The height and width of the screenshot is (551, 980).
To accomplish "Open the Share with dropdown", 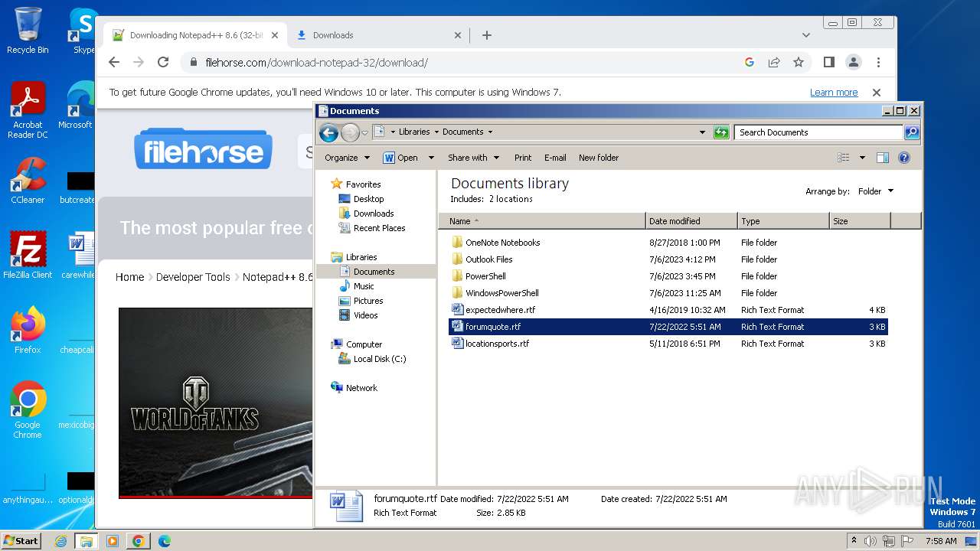I will [x=473, y=158].
